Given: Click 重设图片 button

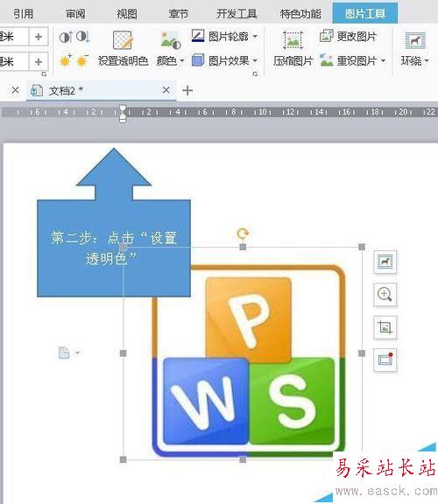Looking at the screenshot, I should click(348, 60).
